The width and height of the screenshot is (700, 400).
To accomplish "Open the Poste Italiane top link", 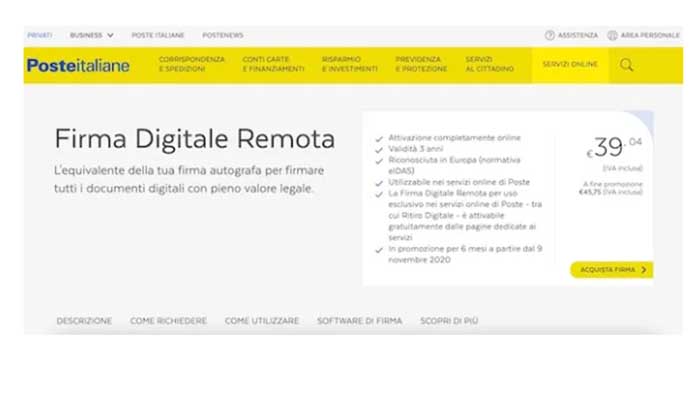I will [157, 35].
